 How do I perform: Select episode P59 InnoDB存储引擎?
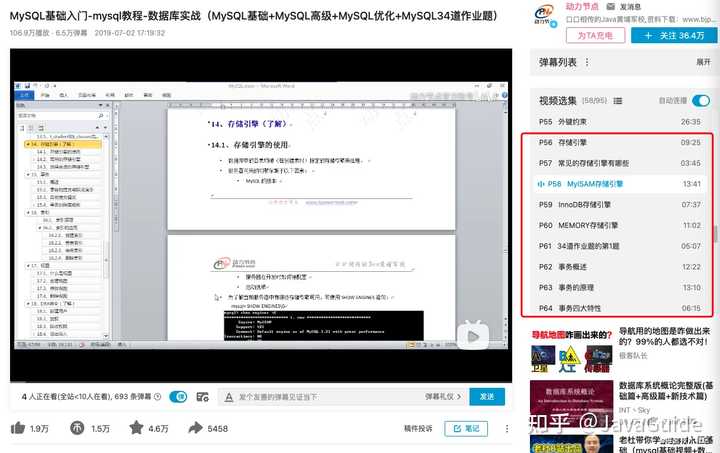tap(620, 205)
